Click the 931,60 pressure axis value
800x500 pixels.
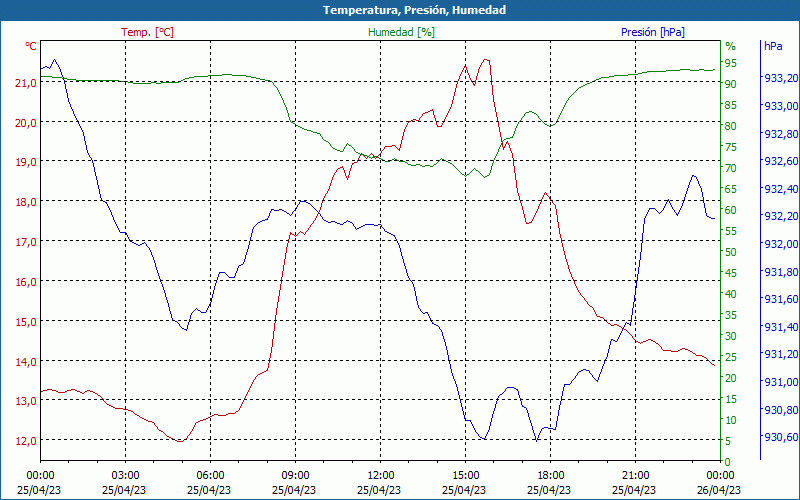pos(781,299)
